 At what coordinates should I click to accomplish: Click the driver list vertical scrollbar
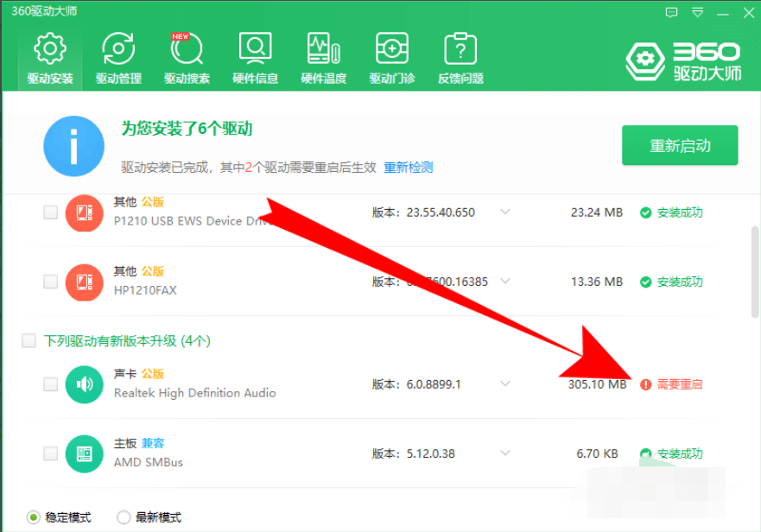click(755, 272)
